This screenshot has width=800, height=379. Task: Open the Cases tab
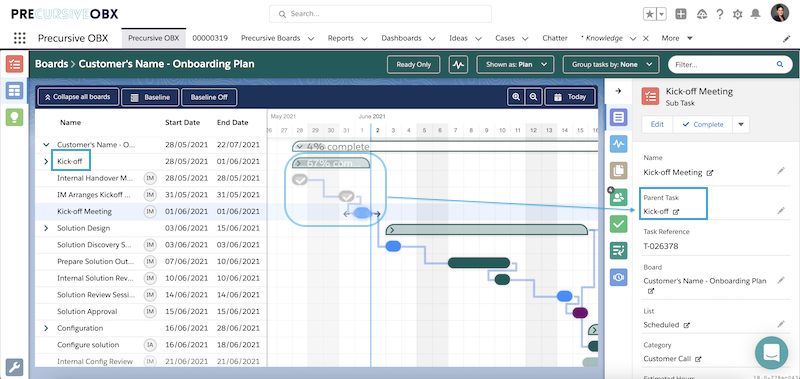pyautogui.click(x=505, y=38)
